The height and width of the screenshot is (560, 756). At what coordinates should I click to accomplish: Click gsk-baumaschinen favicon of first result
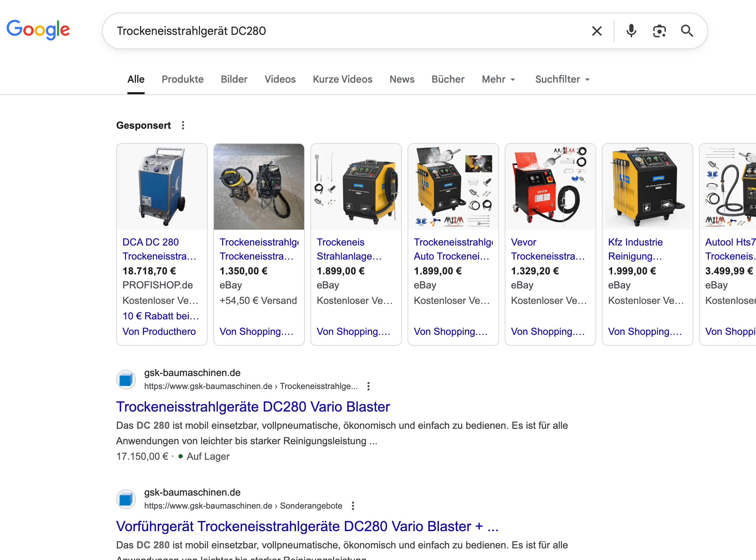pyautogui.click(x=126, y=380)
